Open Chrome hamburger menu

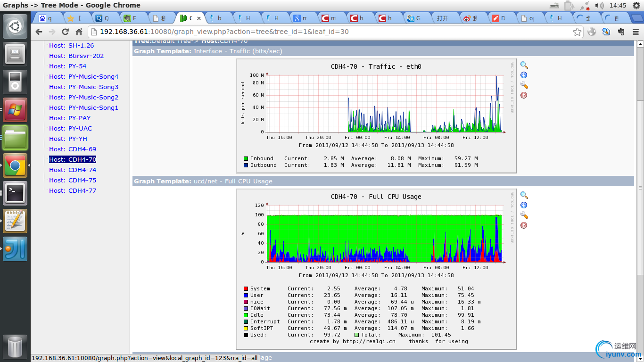(x=636, y=32)
